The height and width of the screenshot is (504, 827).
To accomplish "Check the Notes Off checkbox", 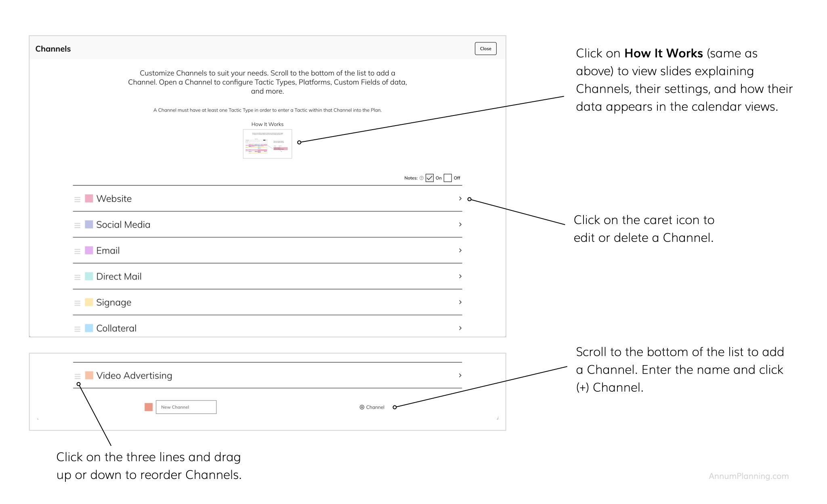I will [447, 178].
